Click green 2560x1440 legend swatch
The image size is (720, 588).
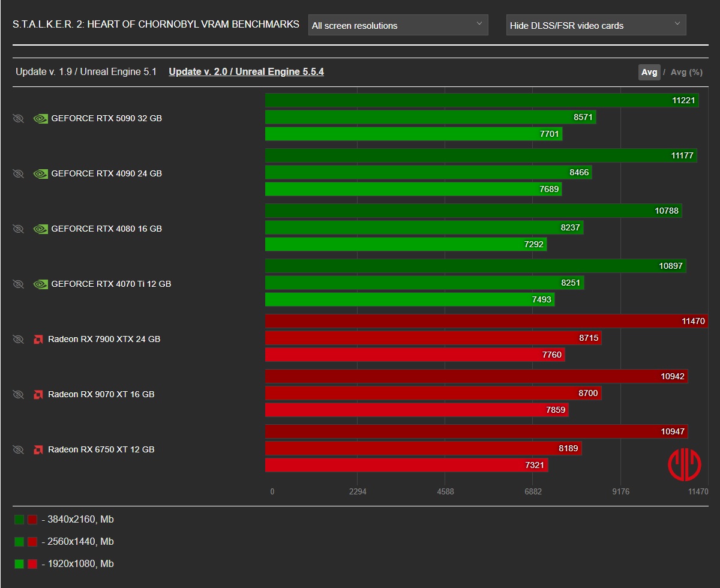click(x=19, y=542)
